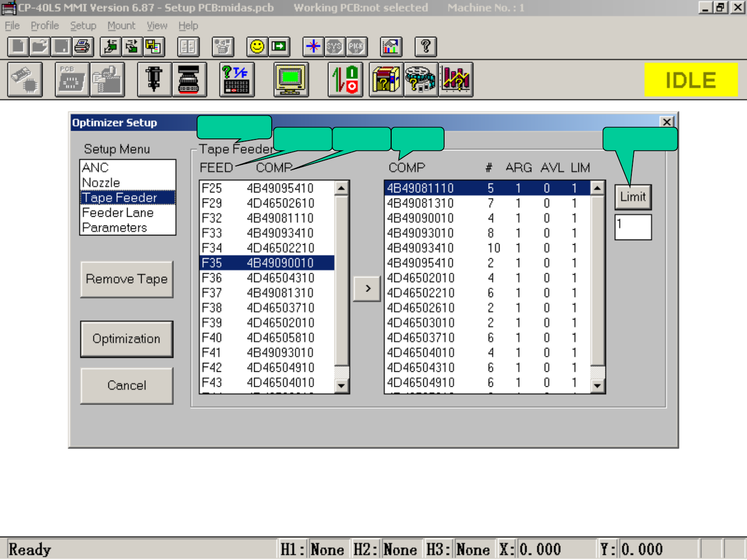747x560 pixels.
Task: Click the nozzle head toolbar icon
Action: coord(154,80)
